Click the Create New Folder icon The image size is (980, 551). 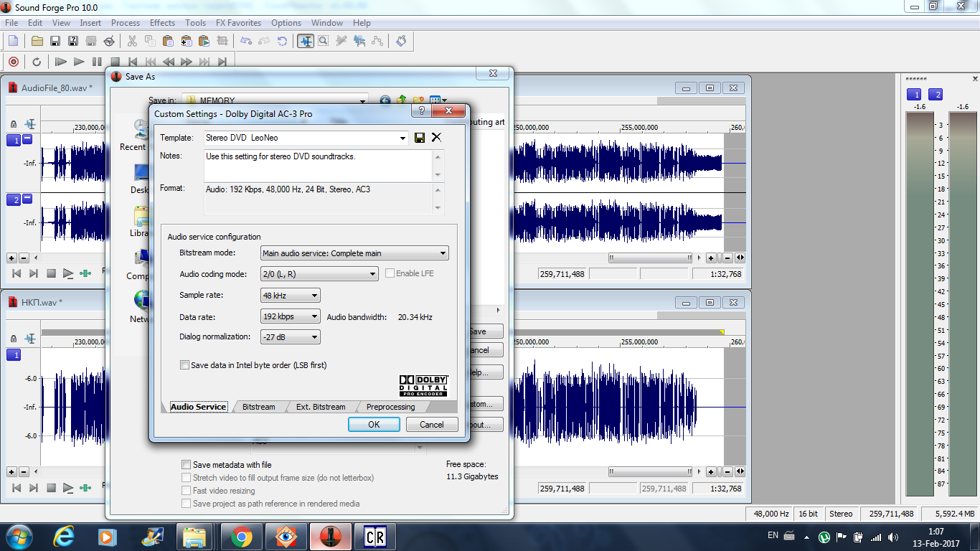418,100
